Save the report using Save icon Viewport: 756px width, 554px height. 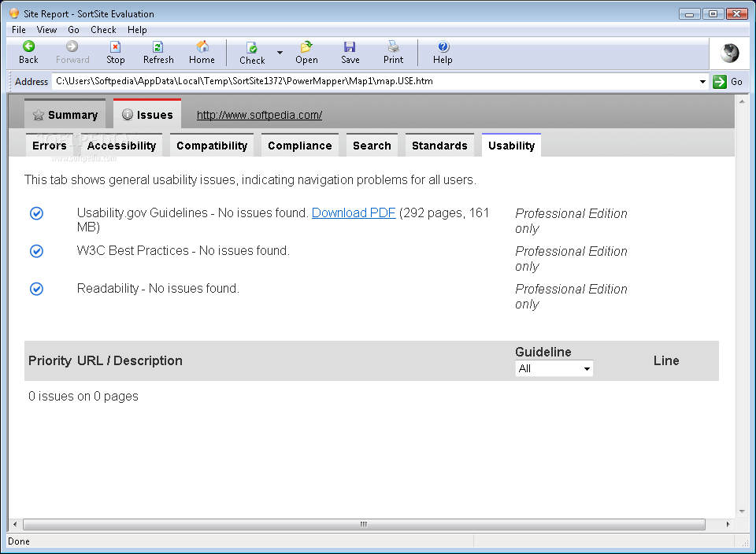[x=350, y=53]
